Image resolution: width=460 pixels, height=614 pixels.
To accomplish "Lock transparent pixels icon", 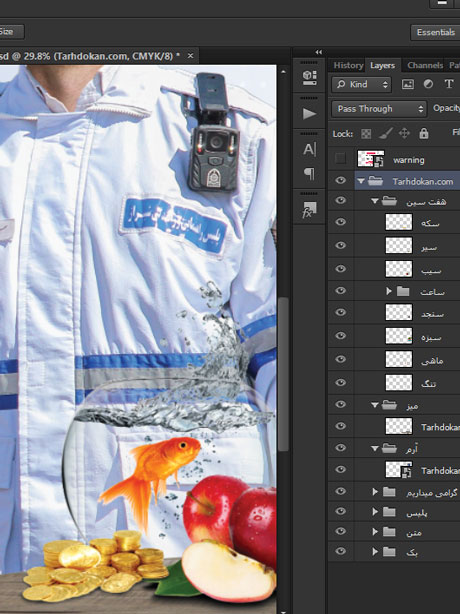I will pyautogui.click(x=366, y=134).
